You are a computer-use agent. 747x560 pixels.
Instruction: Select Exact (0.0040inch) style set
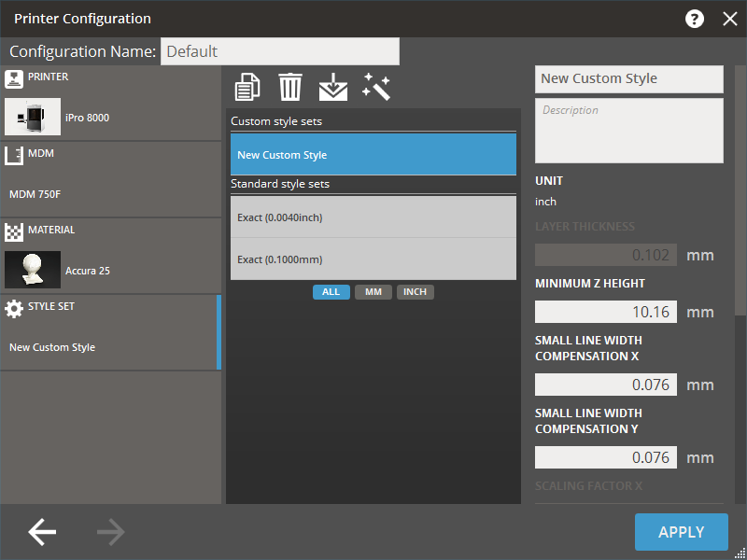coord(373,217)
